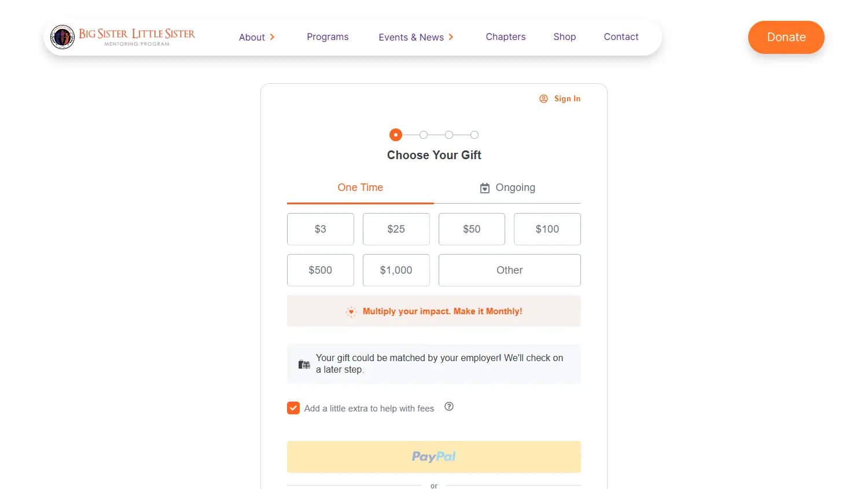This screenshot has height=489, width=868.
Task: Click the calendar icon beside Ongoing
Action: (485, 188)
